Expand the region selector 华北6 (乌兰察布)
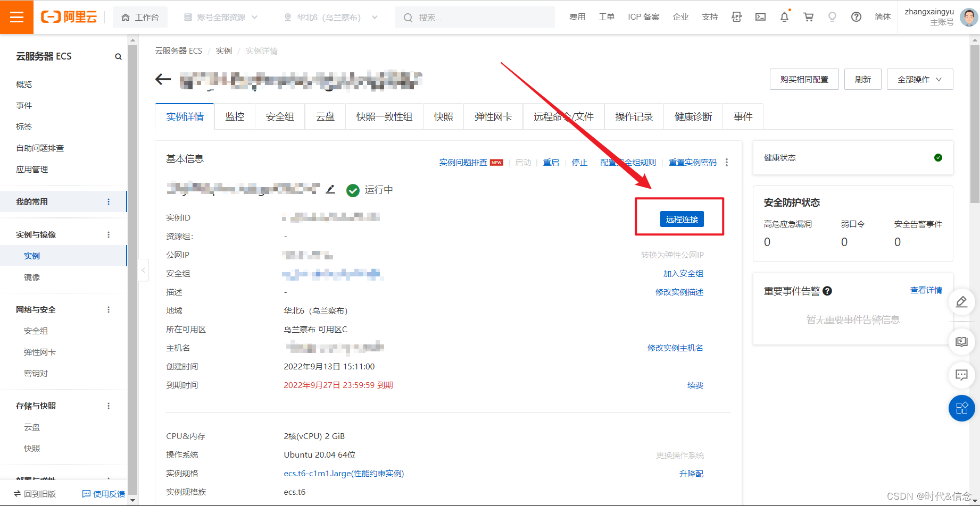 pyautogui.click(x=331, y=17)
